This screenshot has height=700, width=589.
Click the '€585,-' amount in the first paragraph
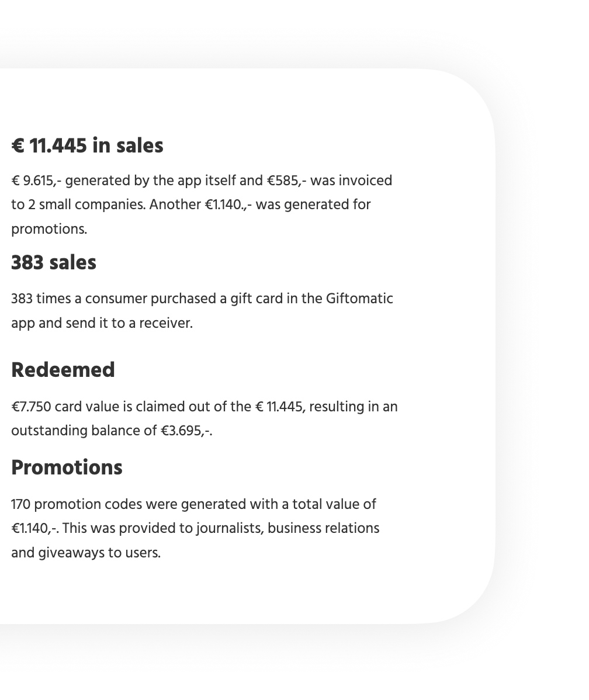click(287, 181)
